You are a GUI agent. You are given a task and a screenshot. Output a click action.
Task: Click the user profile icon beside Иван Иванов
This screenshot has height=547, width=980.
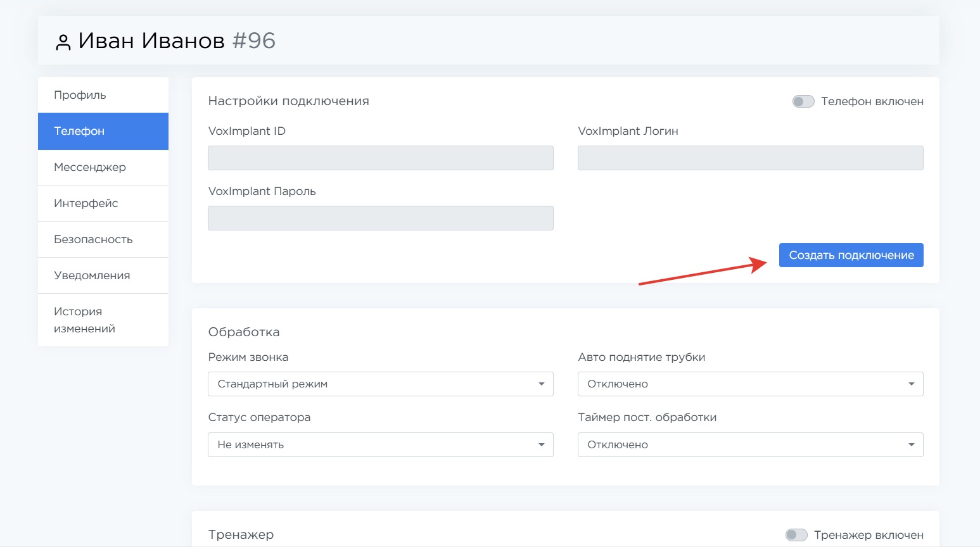tap(63, 42)
